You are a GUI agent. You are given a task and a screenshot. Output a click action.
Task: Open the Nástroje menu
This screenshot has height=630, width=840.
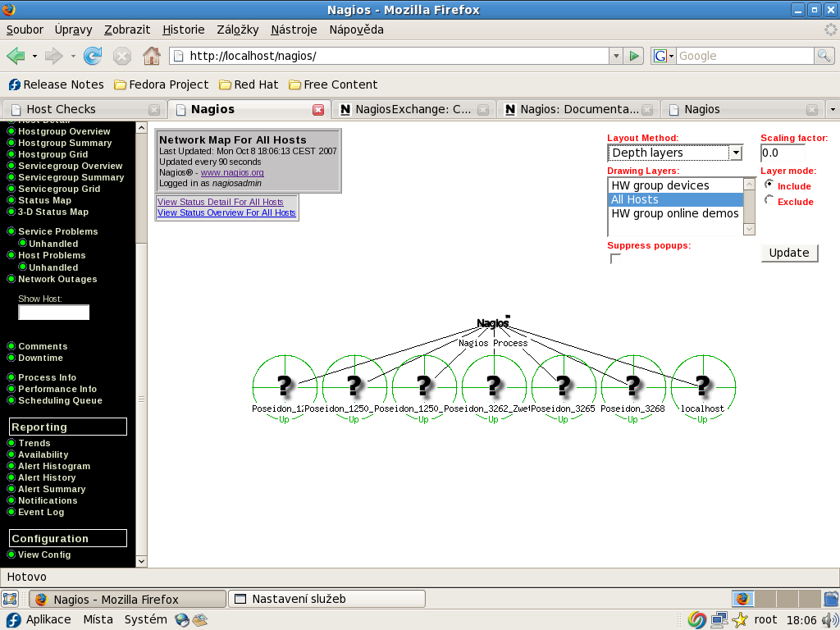click(x=294, y=30)
